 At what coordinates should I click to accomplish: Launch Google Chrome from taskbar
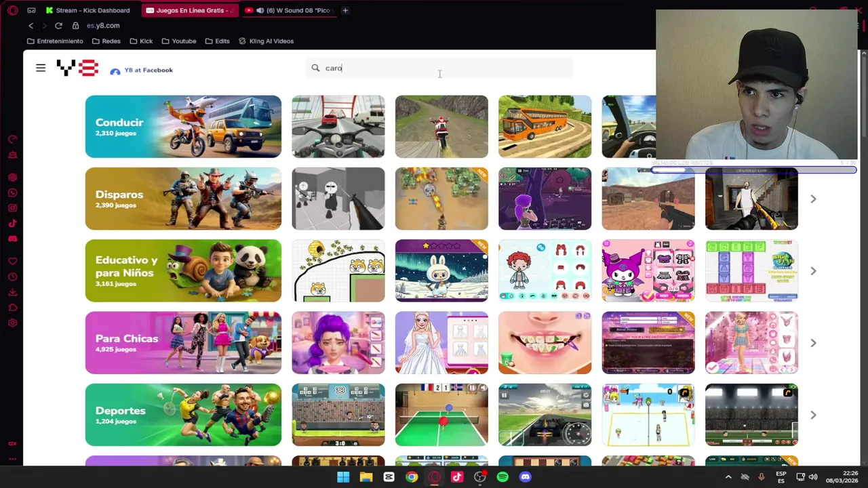[x=412, y=477]
